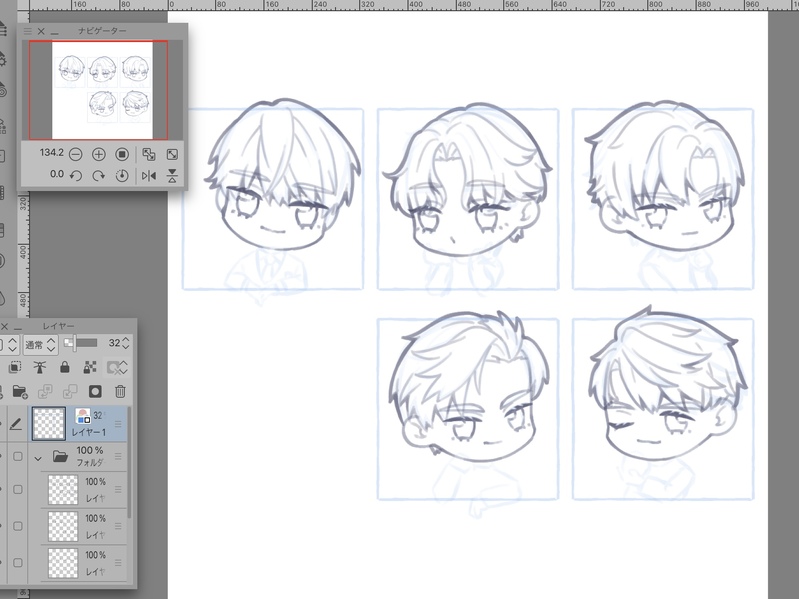Image resolution: width=799 pixels, height=599 pixels.
Task: Flip the canvas horizontally in the Navigator
Action: [149, 176]
